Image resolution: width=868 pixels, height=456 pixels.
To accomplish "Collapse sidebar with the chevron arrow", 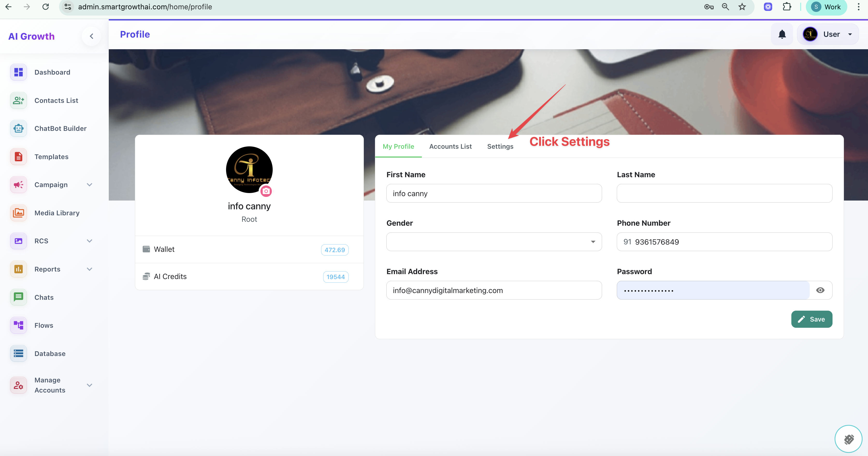I will [x=91, y=36].
